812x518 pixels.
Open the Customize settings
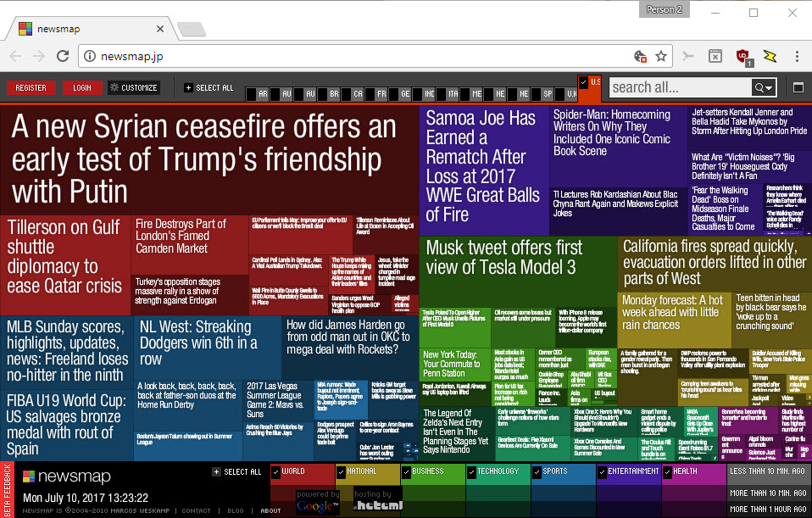[x=134, y=88]
